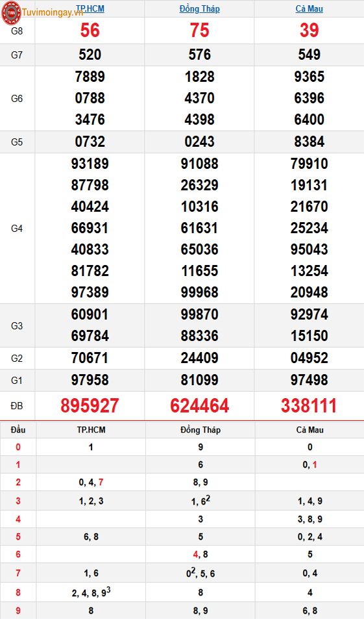This screenshot has height=619, width=364.
Task: Click Đồng Tháp special prize 624464
Action: pyautogui.click(x=200, y=406)
